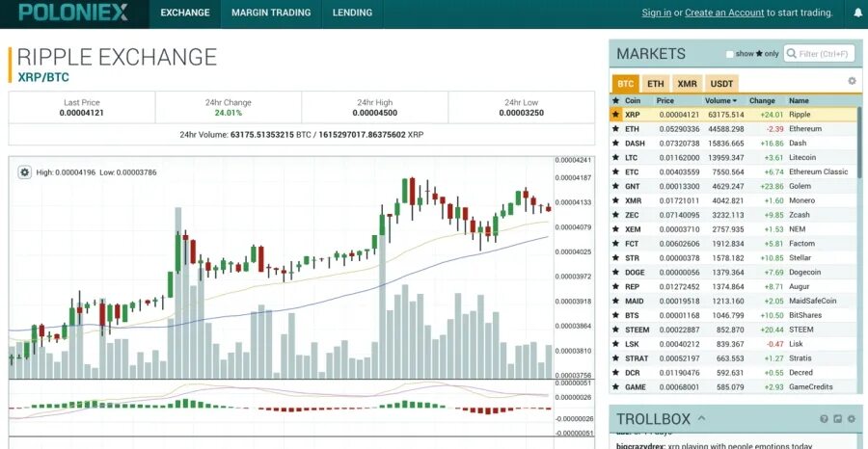Toggle favorite star for FCT
This screenshot has height=449, width=868.
click(615, 244)
